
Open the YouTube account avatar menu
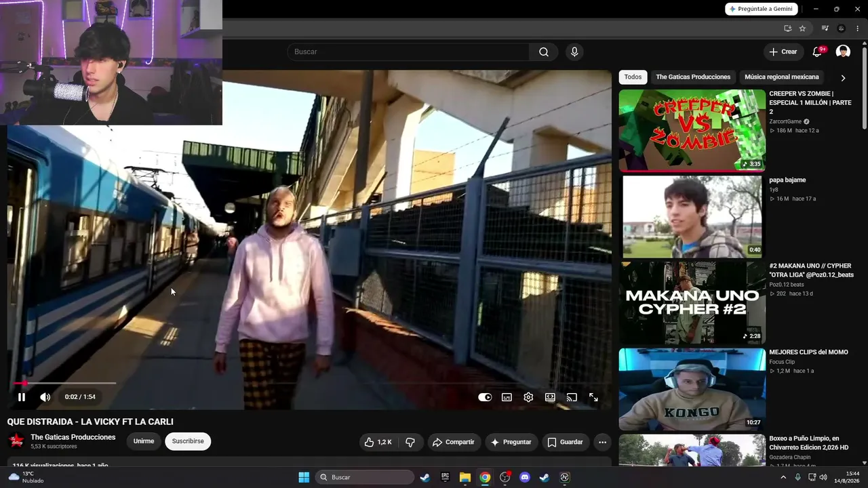click(x=843, y=52)
